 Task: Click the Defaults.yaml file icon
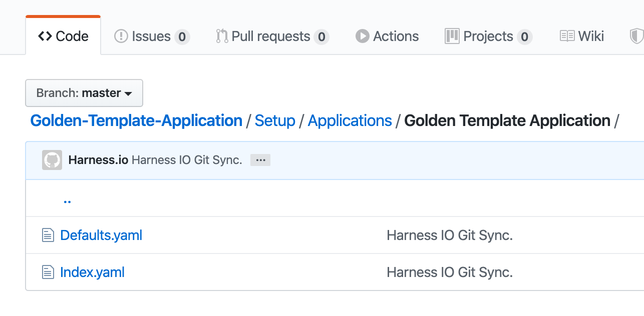(x=48, y=235)
